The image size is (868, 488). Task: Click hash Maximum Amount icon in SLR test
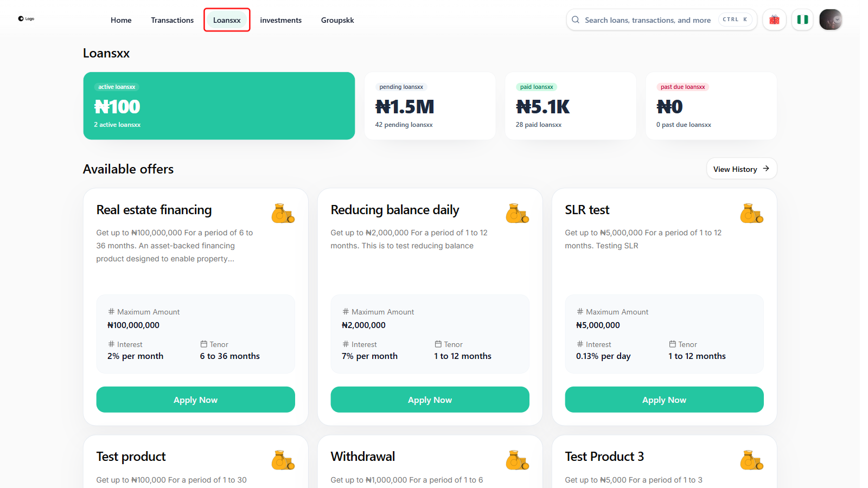tap(580, 311)
